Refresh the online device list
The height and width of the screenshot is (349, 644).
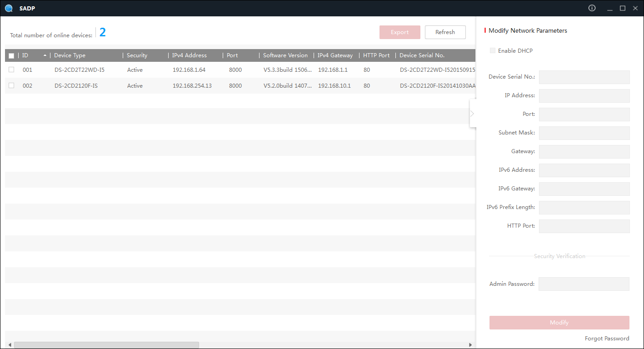pyautogui.click(x=445, y=32)
